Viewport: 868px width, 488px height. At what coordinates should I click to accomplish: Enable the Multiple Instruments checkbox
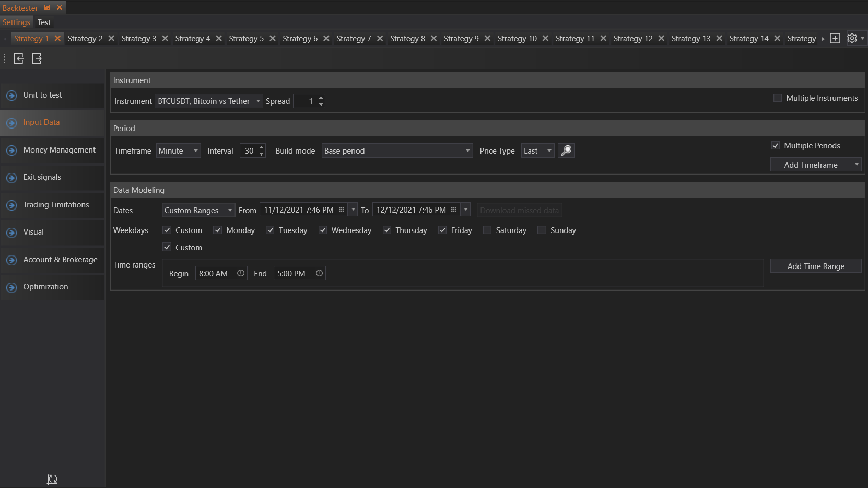click(778, 98)
